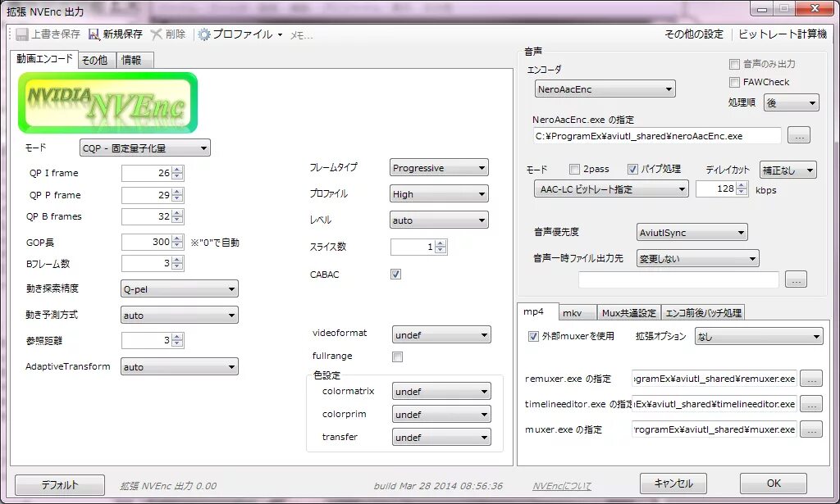Open the プロファイル gear menu
Viewport: 840px width, 504px height.
tap(240, 34)
